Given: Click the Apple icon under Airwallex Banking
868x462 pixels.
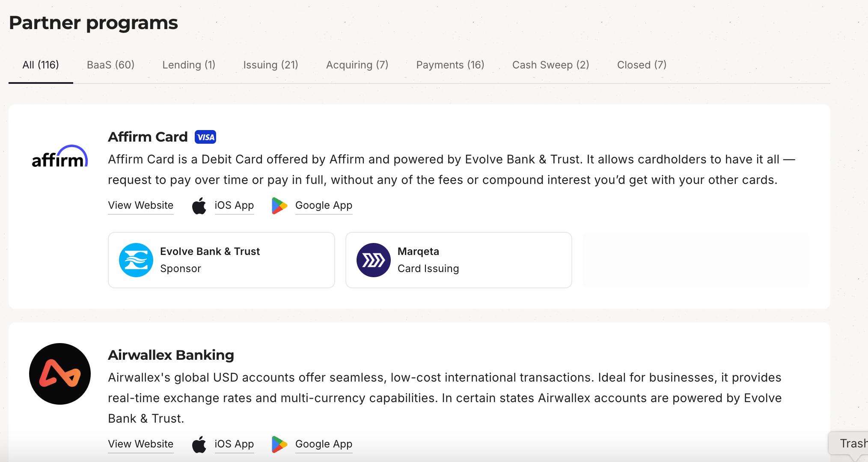Looking at the screenshot, I should pyautogui.click(x=199, y=444).
